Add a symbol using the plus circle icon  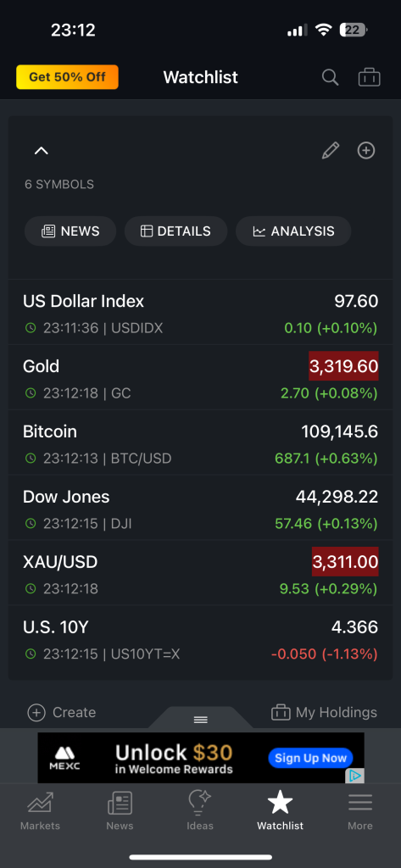click(x=366, y=150)
